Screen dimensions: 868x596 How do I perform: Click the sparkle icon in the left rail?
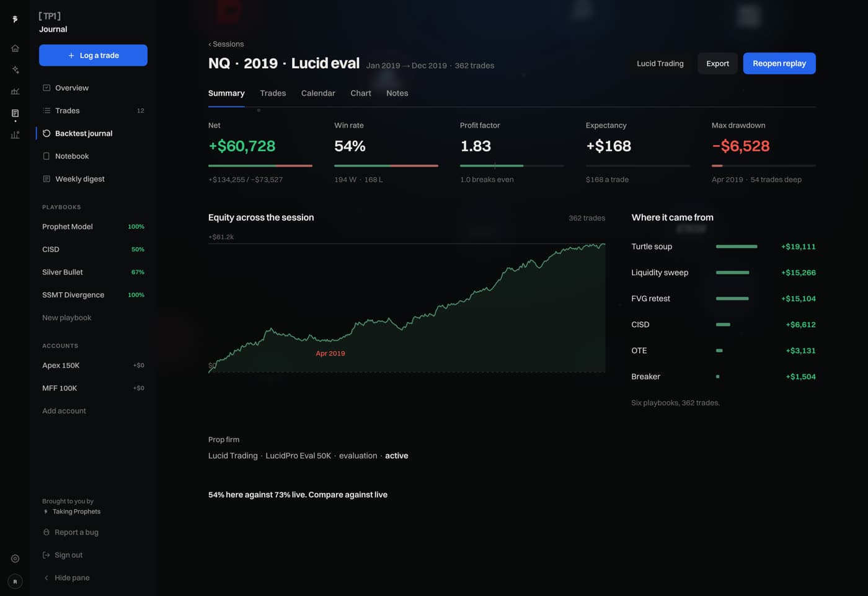pyautogui.click(x=15, y=70)
